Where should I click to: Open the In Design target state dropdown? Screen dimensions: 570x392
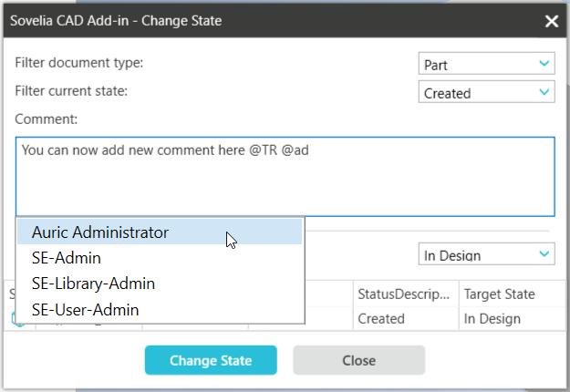[486, 254]
